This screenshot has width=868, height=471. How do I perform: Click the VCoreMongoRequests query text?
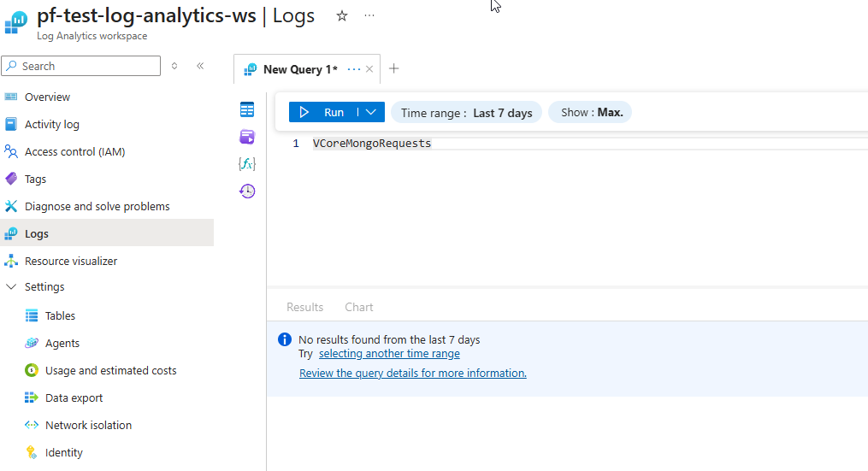coord(371,144)
